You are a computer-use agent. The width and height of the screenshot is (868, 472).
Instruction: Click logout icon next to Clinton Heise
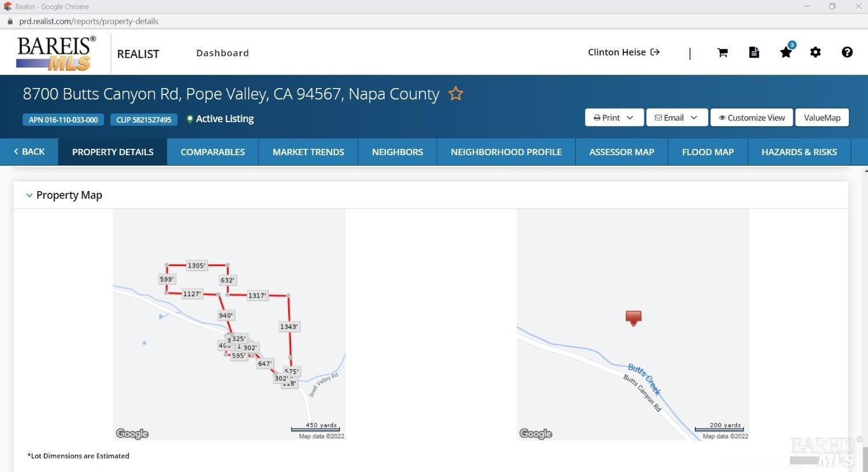pos(655,52)
